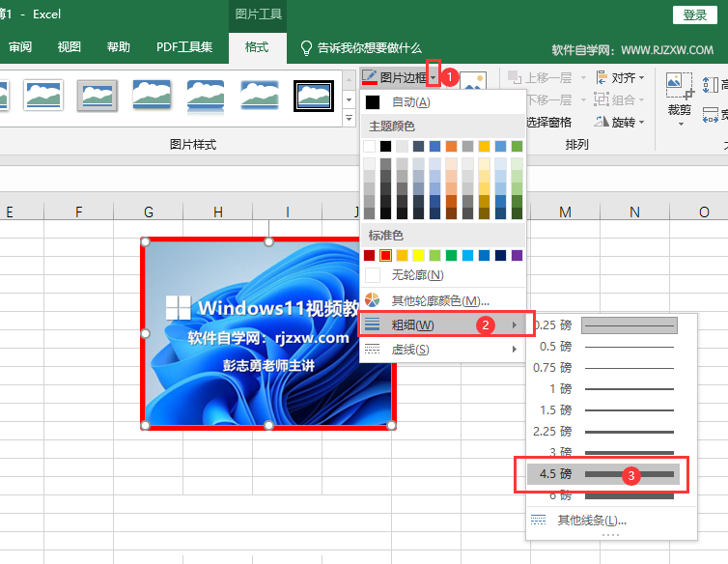Expand the picture styles gallery more arrow

pos(350,119)
